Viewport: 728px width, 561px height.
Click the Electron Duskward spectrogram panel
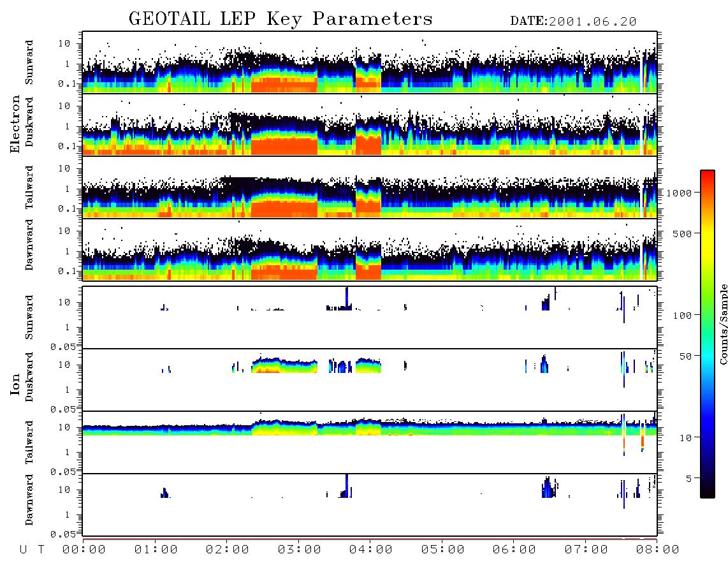pos(370,124)
